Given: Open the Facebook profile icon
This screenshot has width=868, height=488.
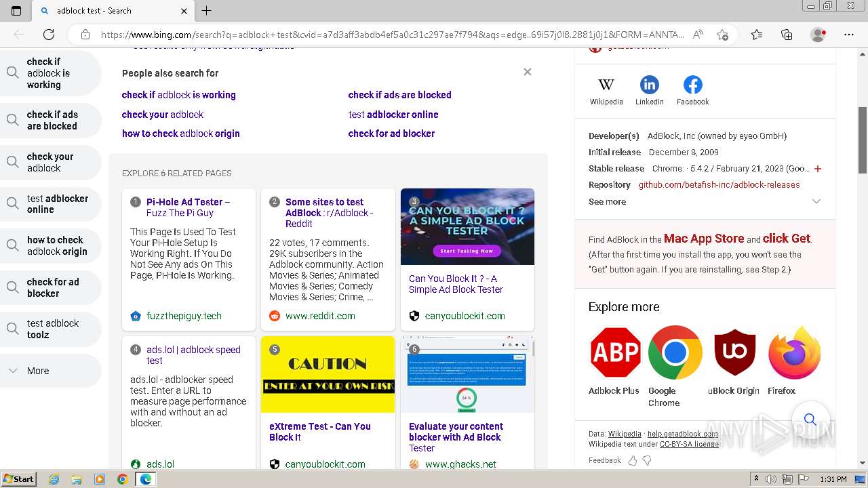Looking at the screenshot, I should (692, 85).
